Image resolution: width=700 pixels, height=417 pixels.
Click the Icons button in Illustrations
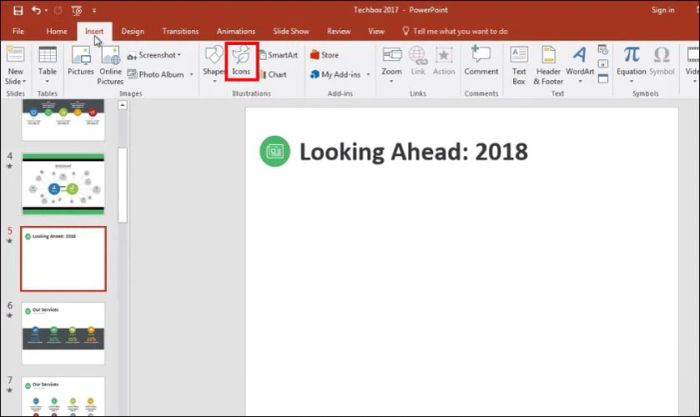(x=241, y=61)
